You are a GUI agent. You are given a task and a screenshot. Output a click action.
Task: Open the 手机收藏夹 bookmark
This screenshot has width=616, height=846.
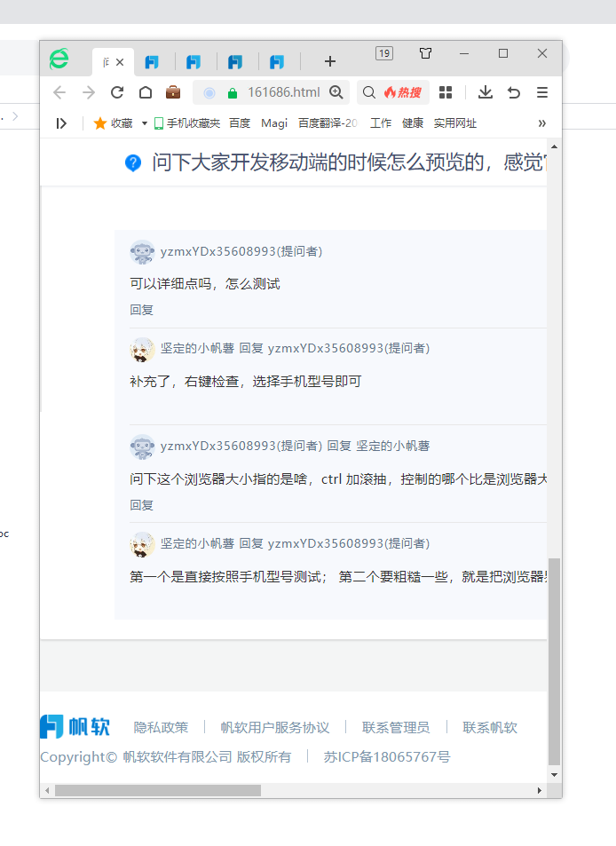pos(187,123)
